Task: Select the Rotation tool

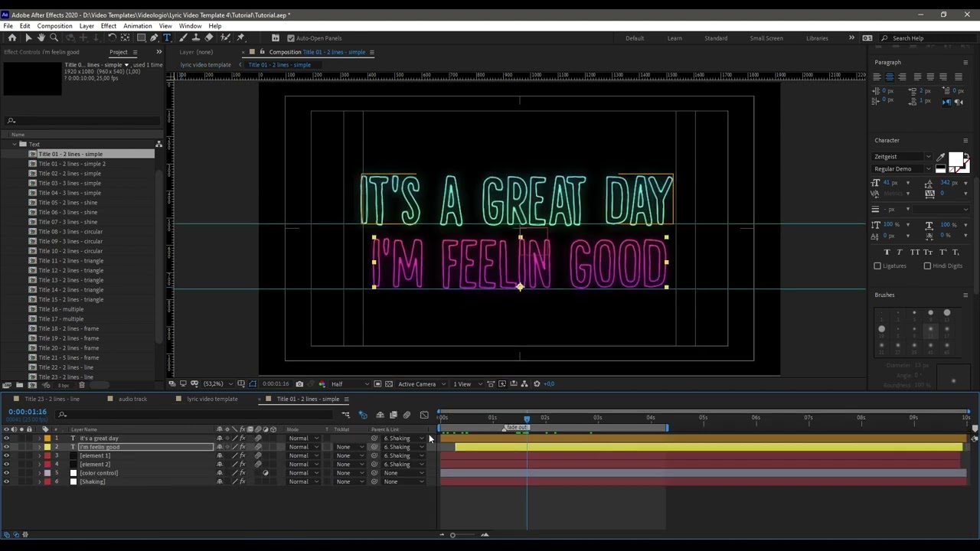Action: [112, 37]
